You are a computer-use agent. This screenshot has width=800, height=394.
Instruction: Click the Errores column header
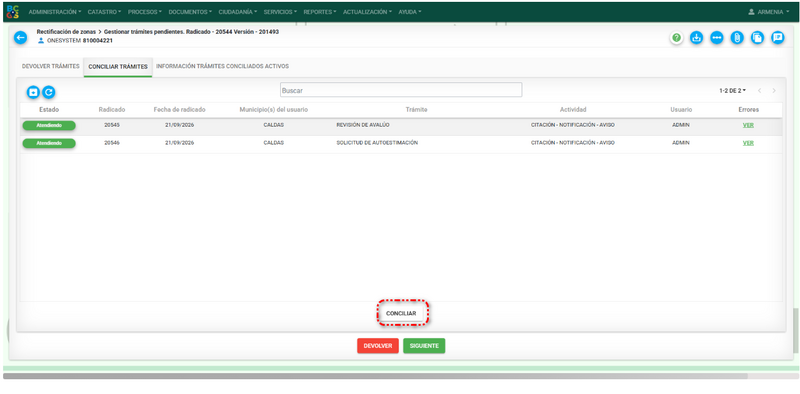coord(748,110)
